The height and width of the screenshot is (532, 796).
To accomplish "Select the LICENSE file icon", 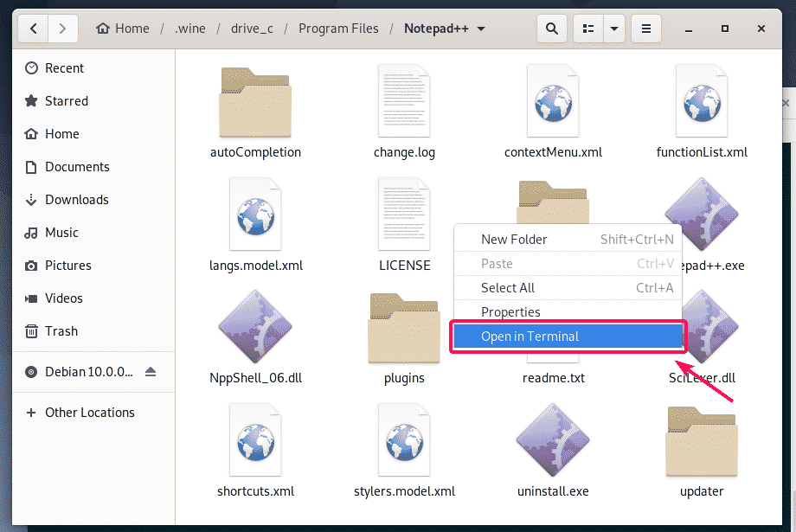I will pos(404,215).
